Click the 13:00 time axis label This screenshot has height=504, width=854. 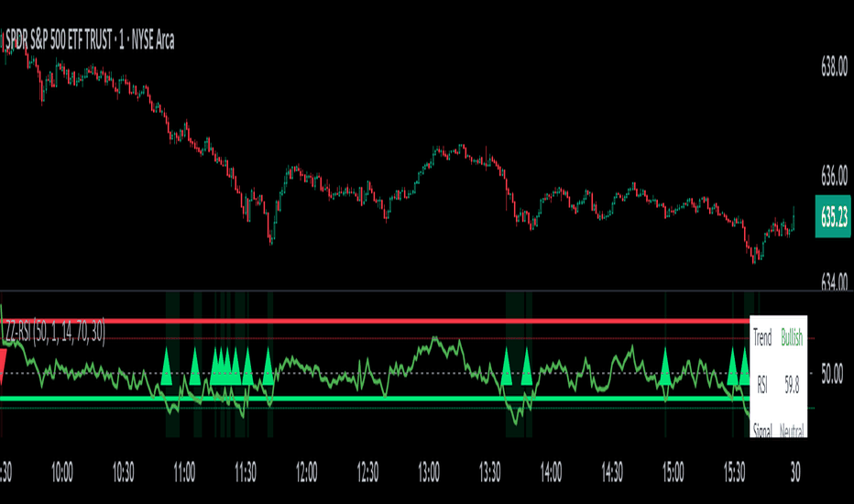(x=429, y=473)
